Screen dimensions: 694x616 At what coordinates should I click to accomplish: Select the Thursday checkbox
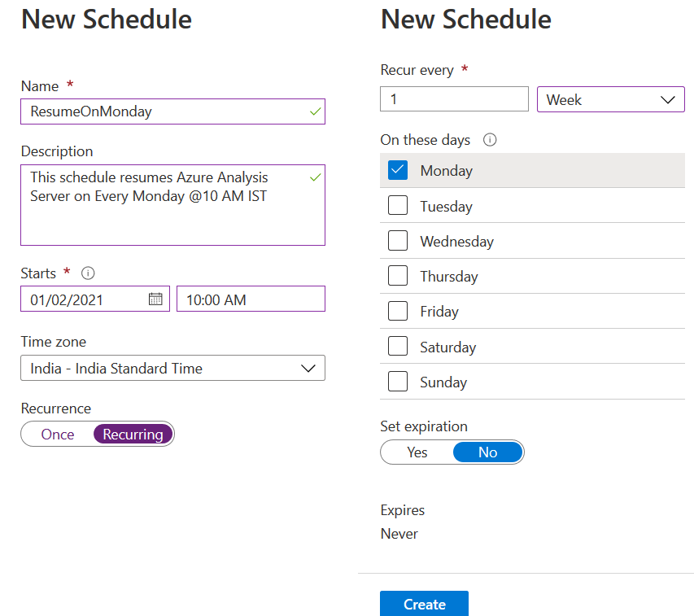tap(398, 276)
